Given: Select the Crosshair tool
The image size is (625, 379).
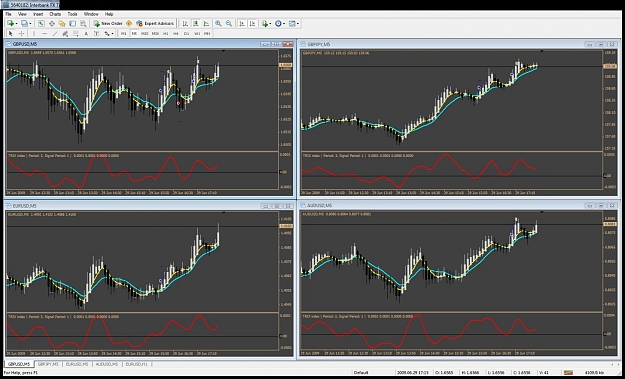Looking at the screenshot, I should (22, 33).
